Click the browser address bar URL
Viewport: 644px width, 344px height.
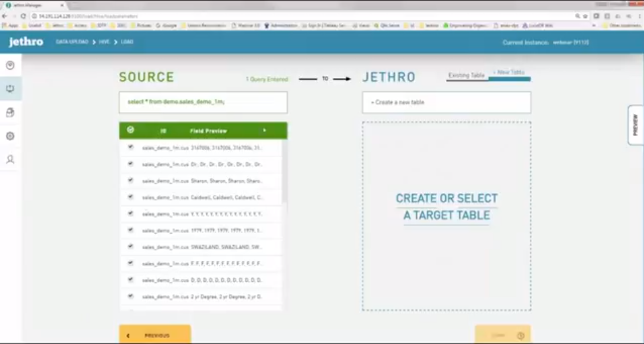click(x=88, y=16)
